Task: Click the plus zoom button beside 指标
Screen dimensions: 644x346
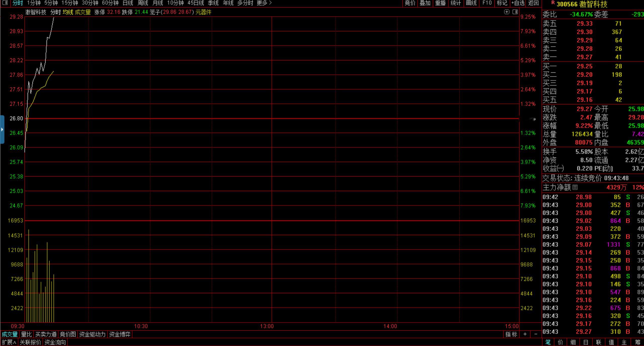Action: click(x=525, y=334)
